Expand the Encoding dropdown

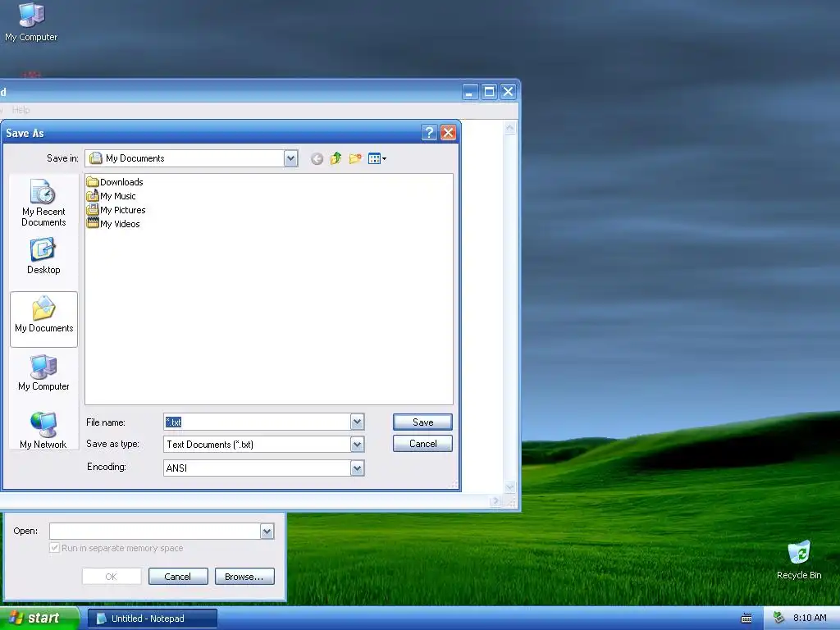click(358, 468)
